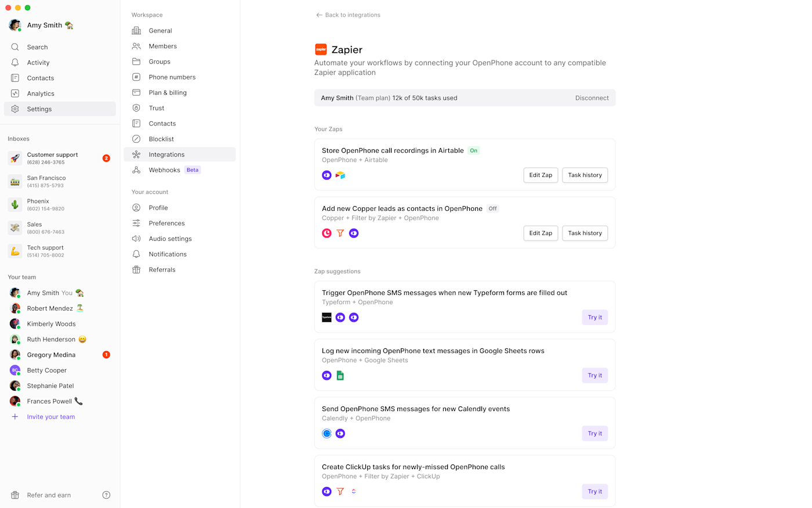This screenshot has width=812, height=508.
Task: Click the Airtable icon in the first Zap
Action: (340, 175)
